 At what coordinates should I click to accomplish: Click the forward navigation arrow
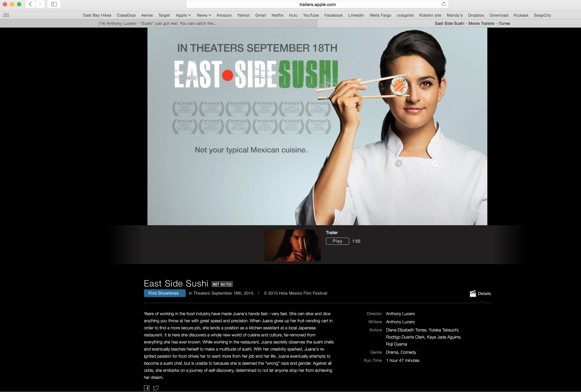[40, 4]
